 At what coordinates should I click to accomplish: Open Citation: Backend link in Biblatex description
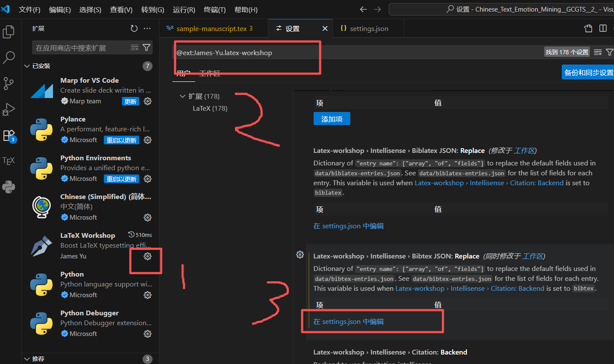[489, 183]
